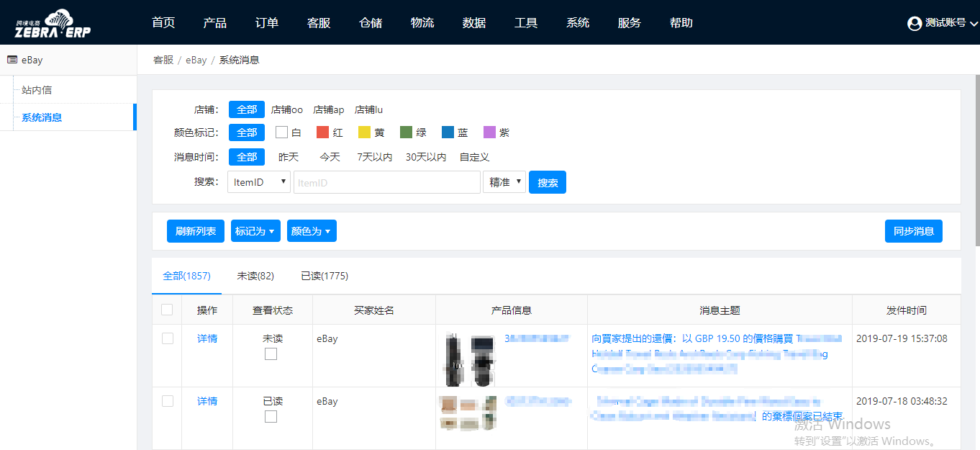This screenshot has width=980, height=450.
Task: Open the 物流 menu item
Action: [x=422, y=22]
